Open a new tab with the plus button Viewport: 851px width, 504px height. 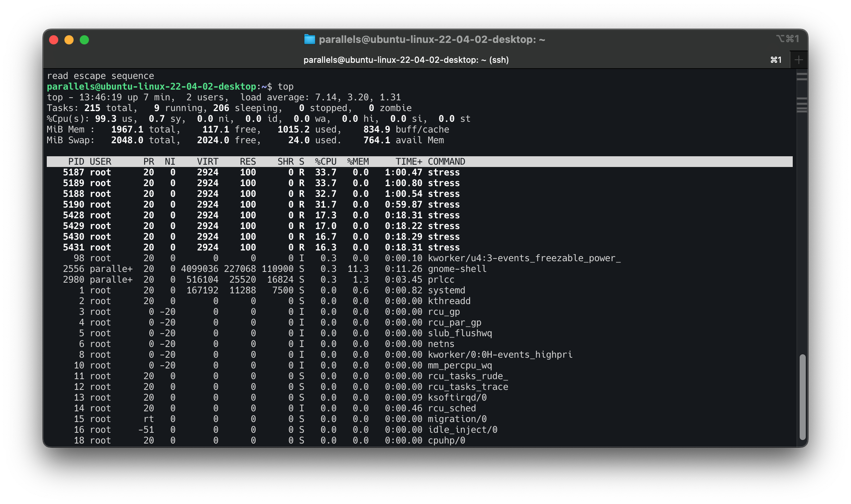tap(799, 60)
